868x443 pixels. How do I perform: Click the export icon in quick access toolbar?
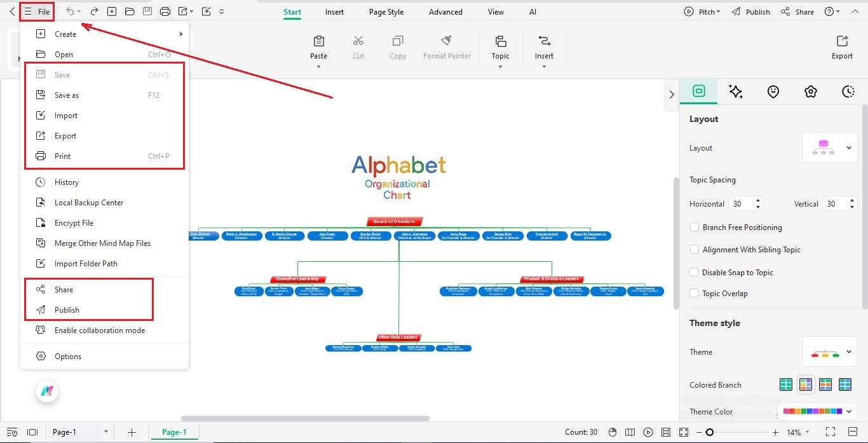(183, 11)
